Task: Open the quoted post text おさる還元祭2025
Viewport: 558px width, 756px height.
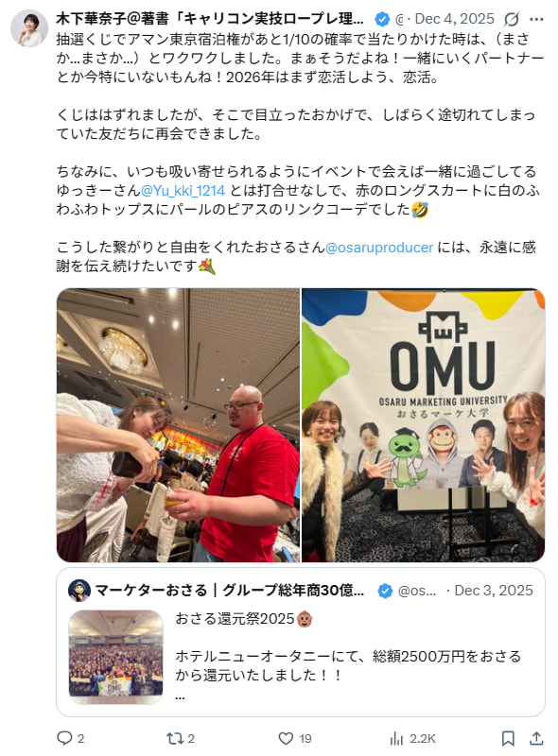Action: [235, 619]
